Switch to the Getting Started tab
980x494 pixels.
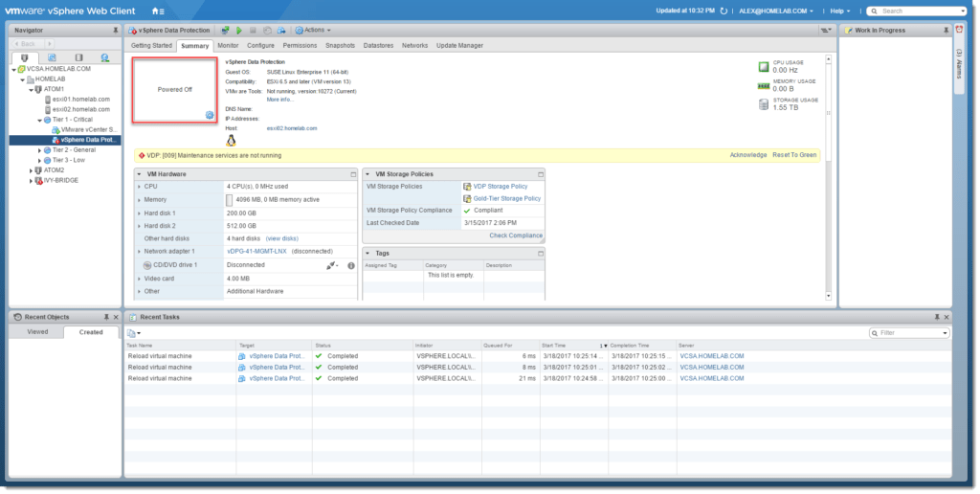click(x=151, y=46)
